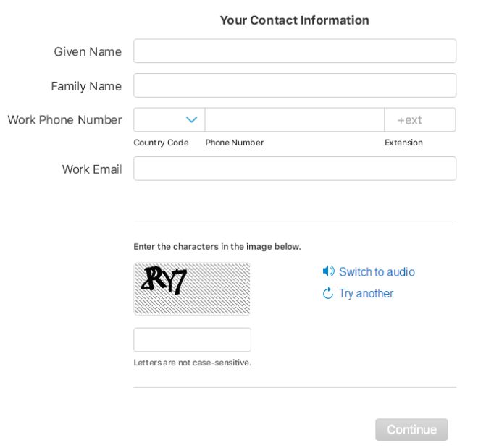
Task: Select the captcha characters entry box
Action: (x=192, y=339)
